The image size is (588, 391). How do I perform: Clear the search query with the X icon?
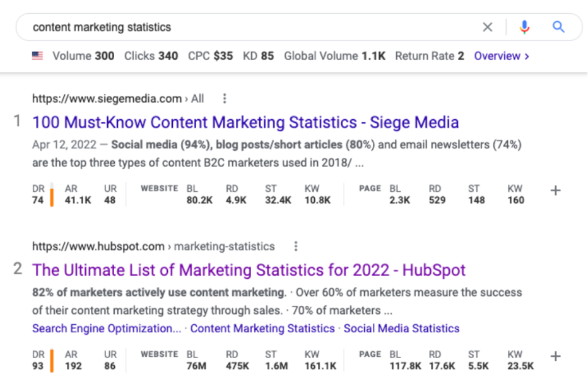488,27
